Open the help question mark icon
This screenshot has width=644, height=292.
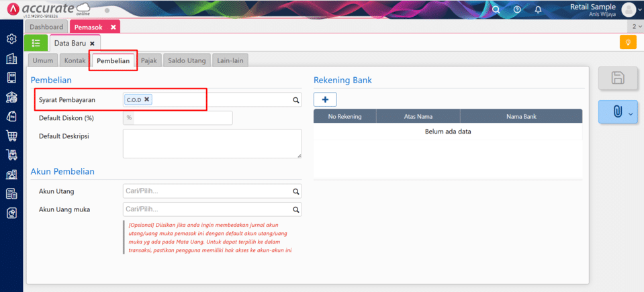[x=517, y=9]
